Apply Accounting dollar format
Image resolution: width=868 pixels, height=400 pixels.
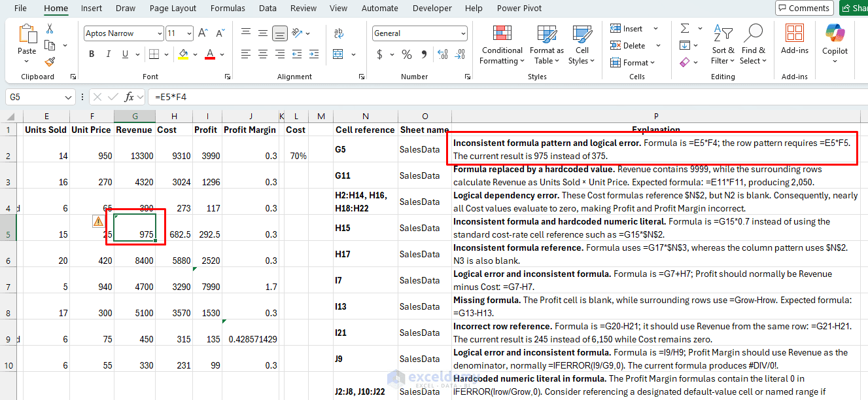[x=380, y=54]
